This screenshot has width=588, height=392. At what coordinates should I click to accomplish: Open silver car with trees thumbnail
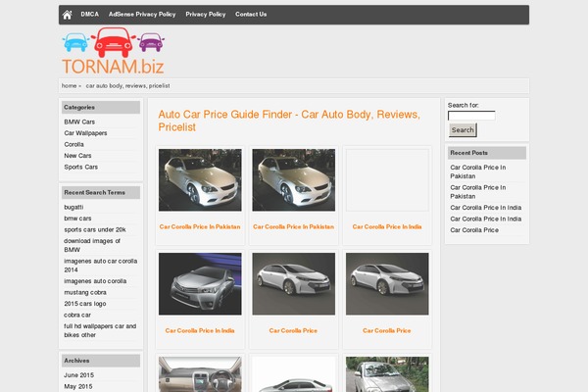click(387, 374)
